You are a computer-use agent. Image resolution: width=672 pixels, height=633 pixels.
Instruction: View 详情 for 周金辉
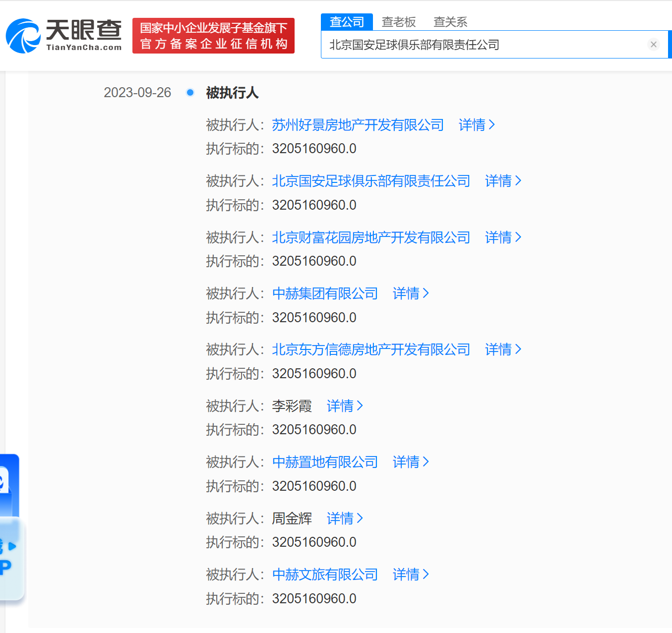(x=345, y=518)
